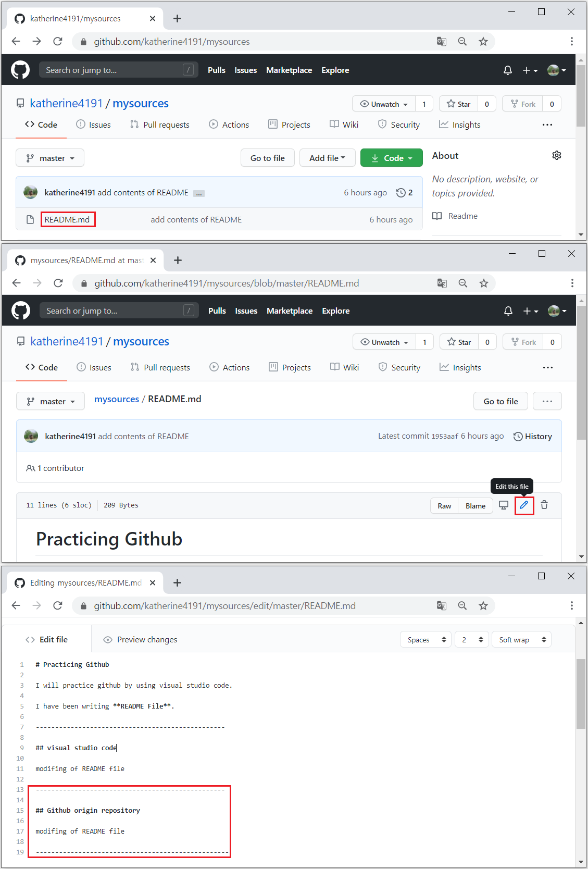588x869 pixels.
Task: Click commit history clock icon showing 2
Action: tap(404, 193)
